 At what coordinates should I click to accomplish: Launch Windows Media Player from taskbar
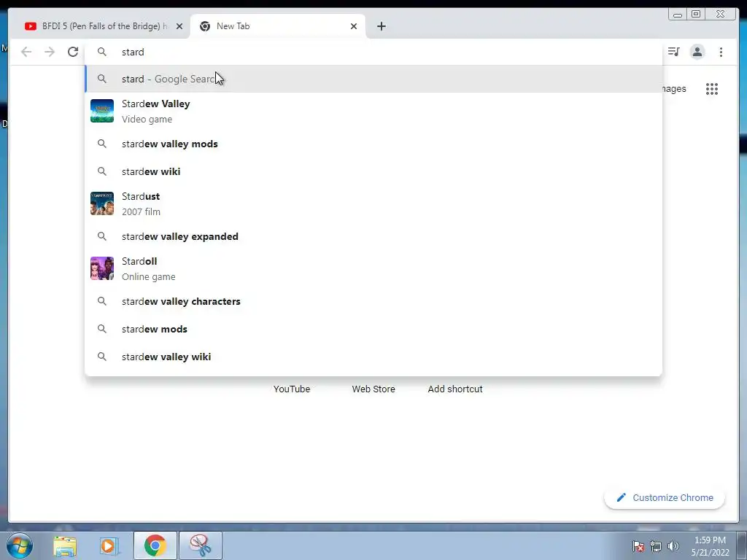(109, 546)
